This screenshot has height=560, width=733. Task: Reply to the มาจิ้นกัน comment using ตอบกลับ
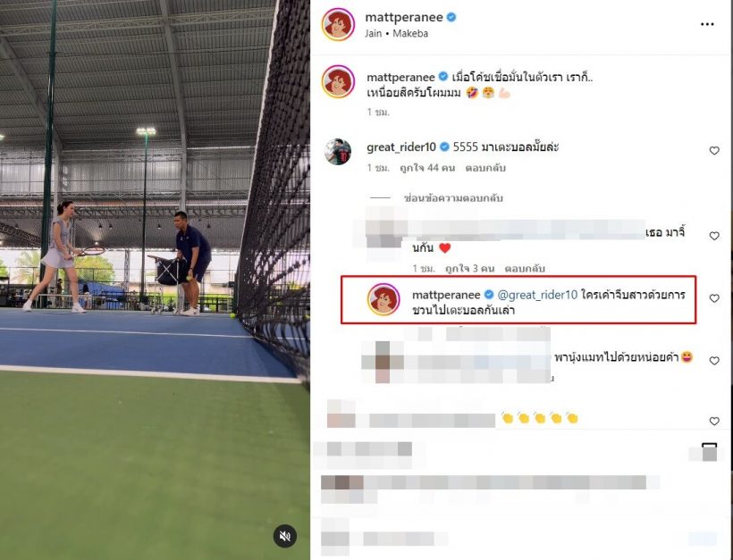click(525, 269)
